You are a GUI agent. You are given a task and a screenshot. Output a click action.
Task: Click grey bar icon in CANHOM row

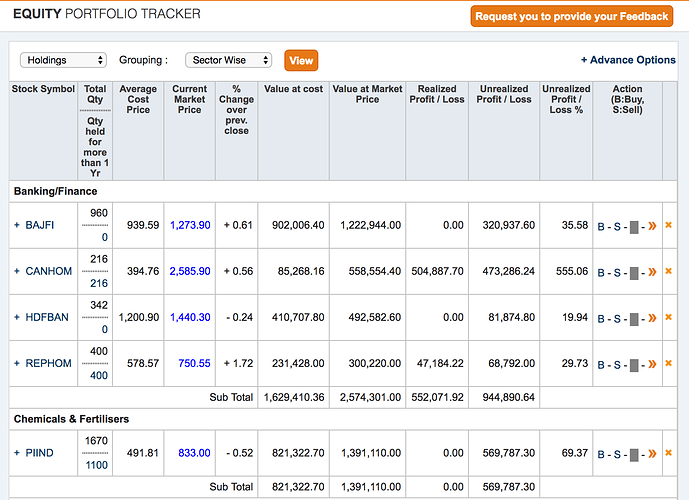tap(634, 273)
